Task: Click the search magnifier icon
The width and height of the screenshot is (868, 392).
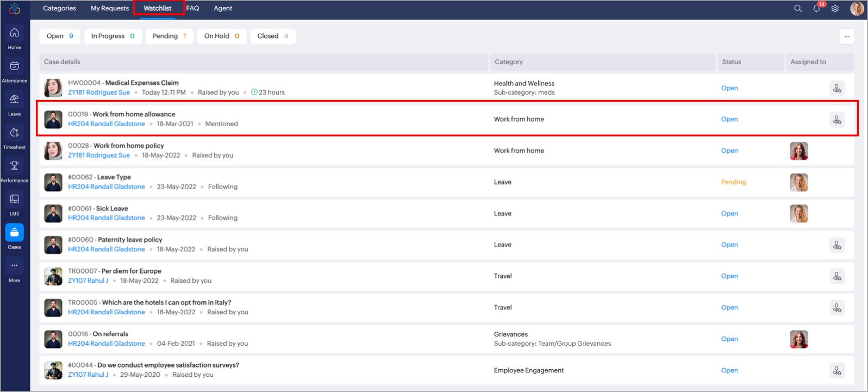Action: [x=797, y=9]
